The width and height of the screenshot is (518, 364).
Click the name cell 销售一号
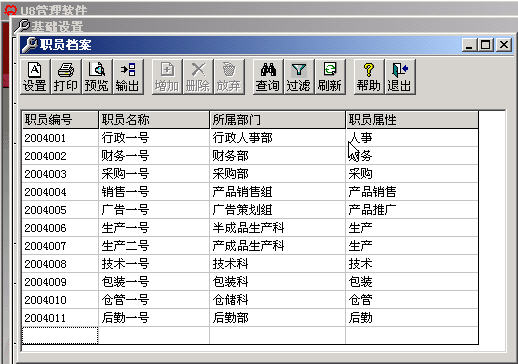154,192
